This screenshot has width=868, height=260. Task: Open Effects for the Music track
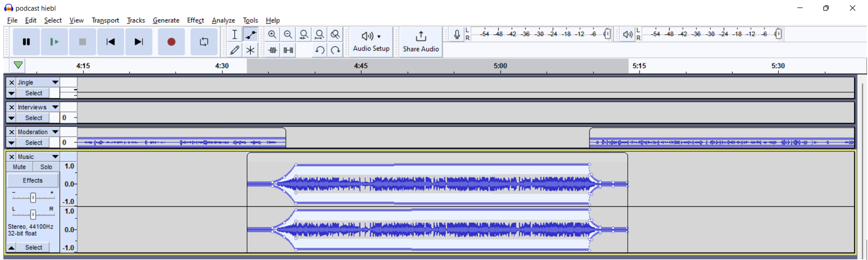tap(33, 181)
